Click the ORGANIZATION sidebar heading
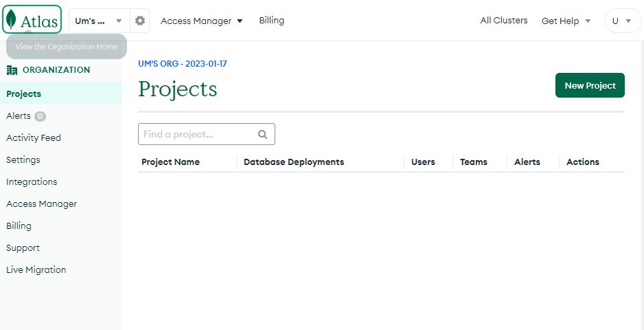The image size is (644, 330). click(x=56, y=70)
